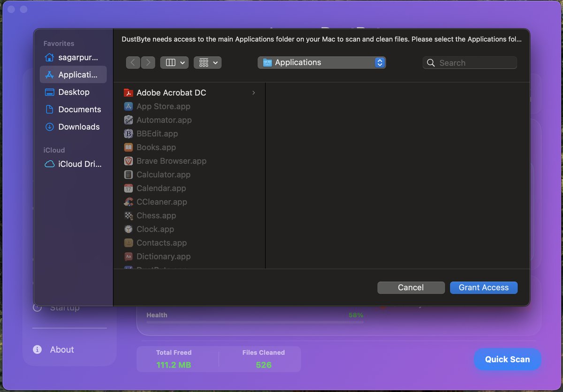Click the Downloads icon in the sidebar
Image resolution: width=563 pixels, height=392 pixels.
tap(49, 127)
